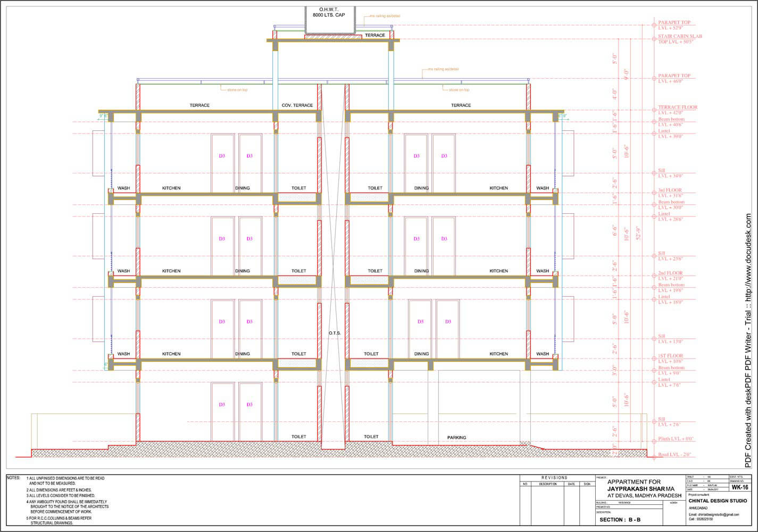Toggle the 1ST FLOOR level indicator circle
The width and height of the screenshot is (758, 532).
coord(654,358)
